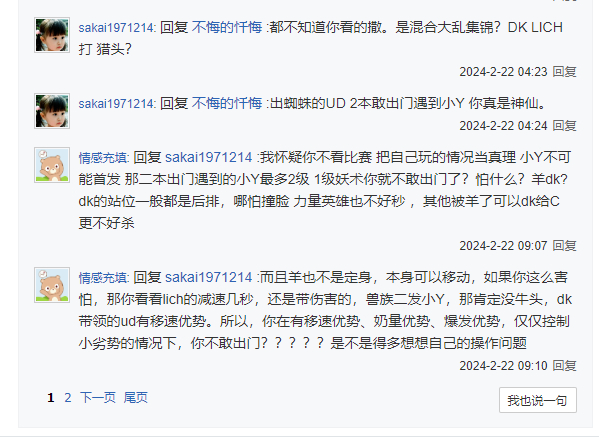Open mentioned user 不悔的忏悔 in first comment
The height and width of the screenshot is (437, 599).
click(x=227, y=28)
